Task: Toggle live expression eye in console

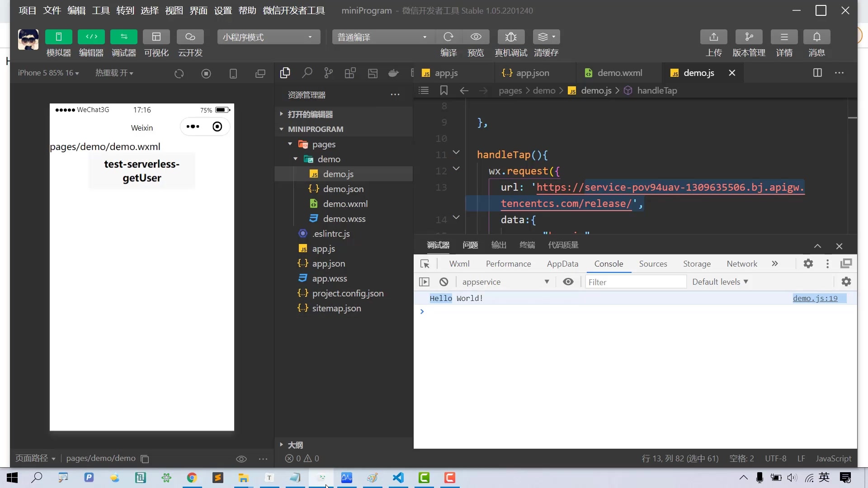Action: pyautogui.click(x=568, y=282)
